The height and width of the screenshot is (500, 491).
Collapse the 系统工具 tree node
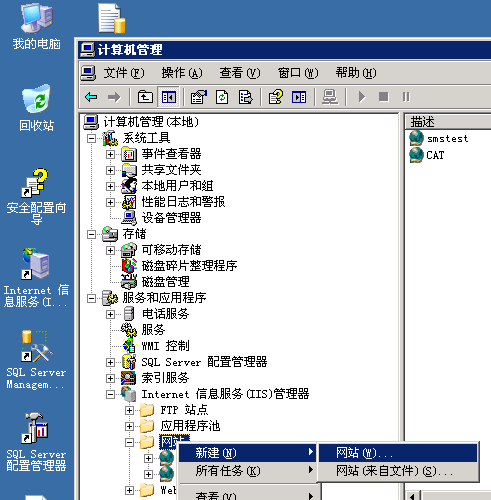coord(91,138)
